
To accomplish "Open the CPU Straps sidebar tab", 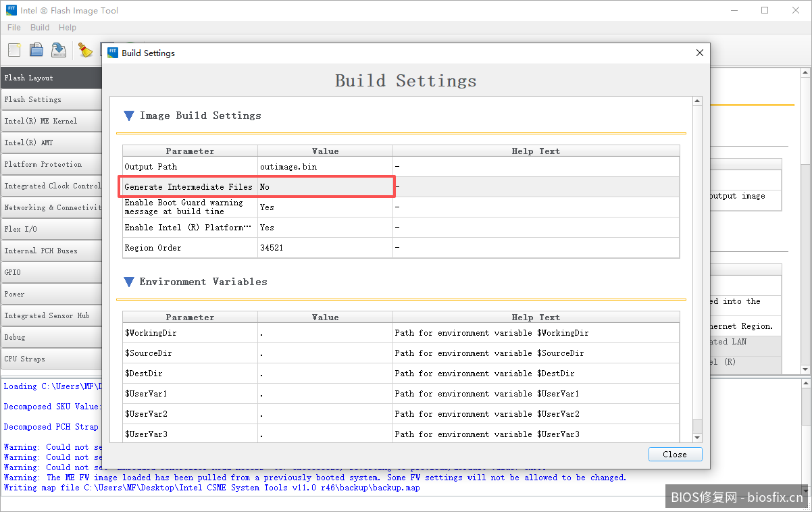I will tap(51, 359).
